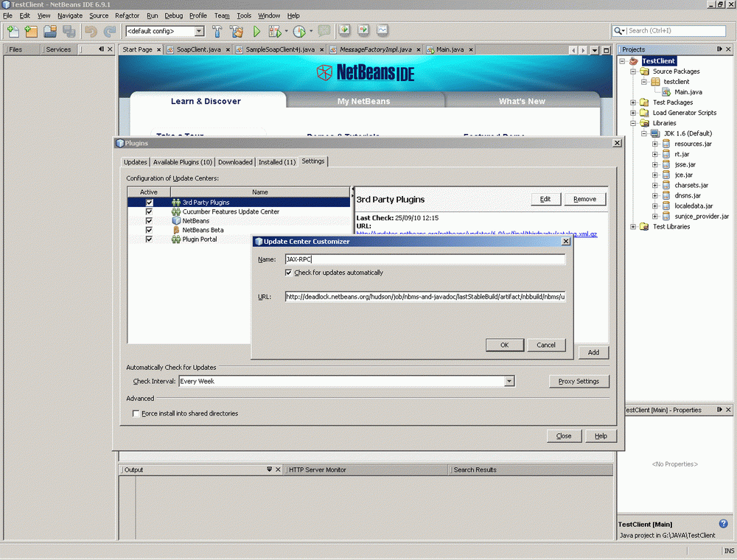The width and height of the screenshot is (737, 560).
Task: Click the Debug Main Project icon
Action: (x=274, y=32)
